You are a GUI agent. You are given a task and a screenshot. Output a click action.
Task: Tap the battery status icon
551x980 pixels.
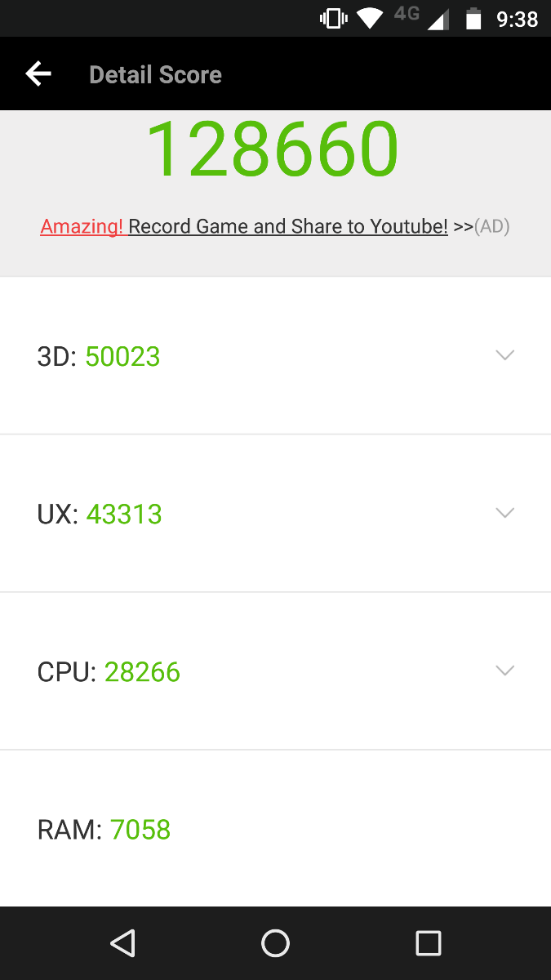click(x=473, y=18)
